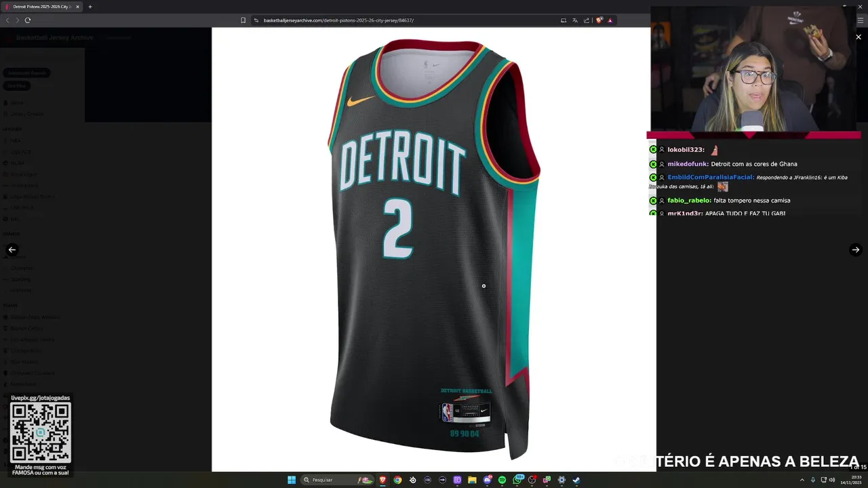Open the volume speaker tray icon
This screenshot has height=488, width=868.
pos(832,480)
